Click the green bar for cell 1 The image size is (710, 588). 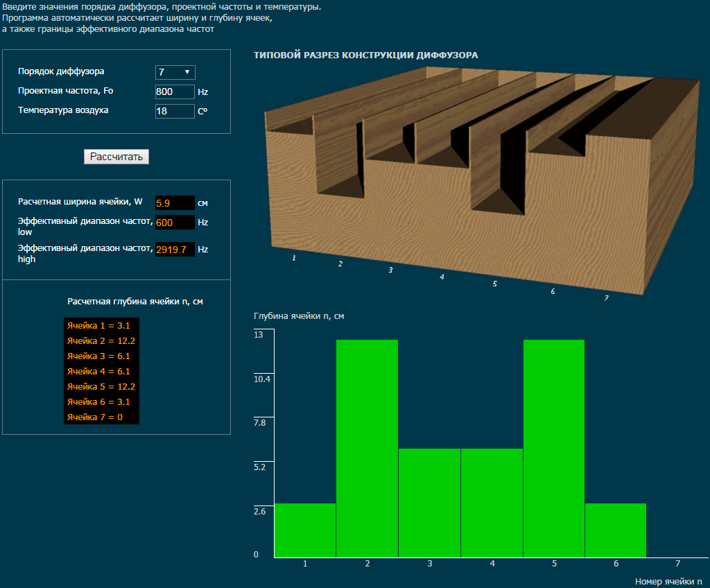[305, 530]
